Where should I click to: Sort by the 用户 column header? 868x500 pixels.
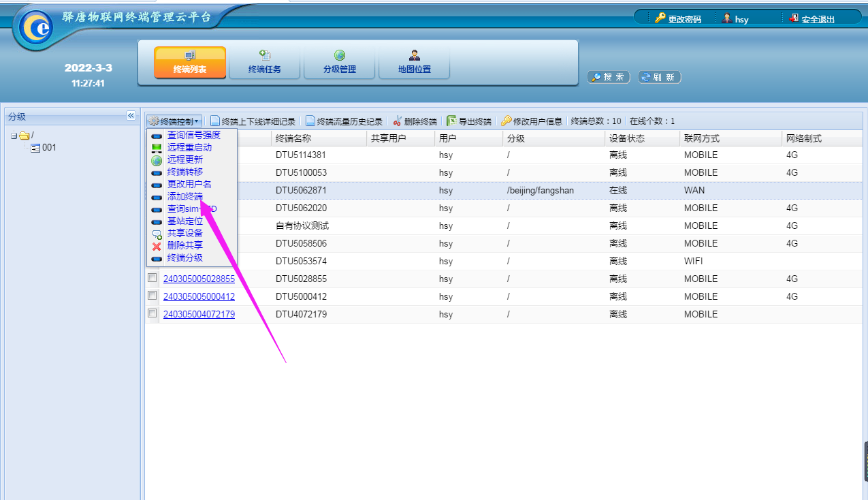coord(468,138)
